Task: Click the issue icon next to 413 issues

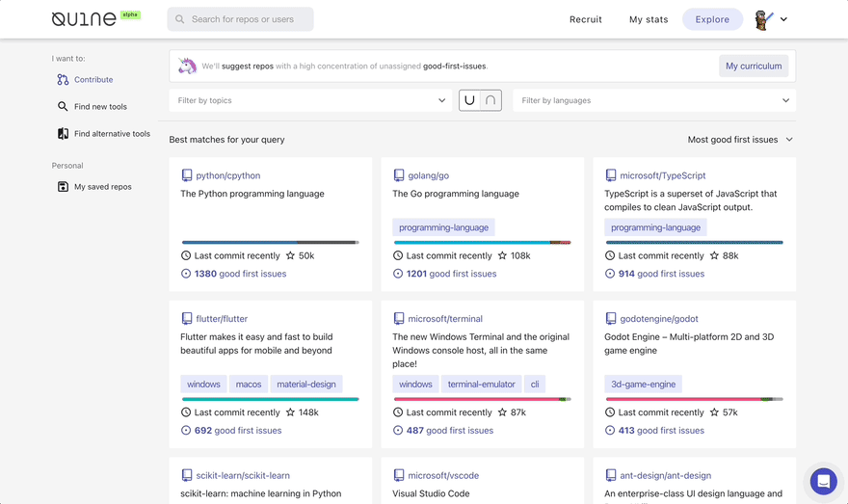Action: coord(609,431)
